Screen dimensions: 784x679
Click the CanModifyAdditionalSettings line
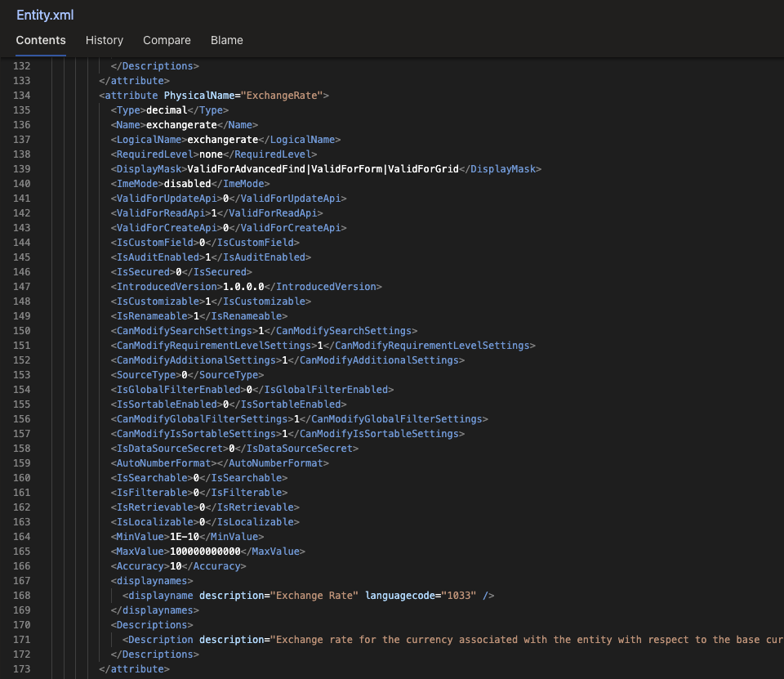pyautogui.click(x=287, y=360)
